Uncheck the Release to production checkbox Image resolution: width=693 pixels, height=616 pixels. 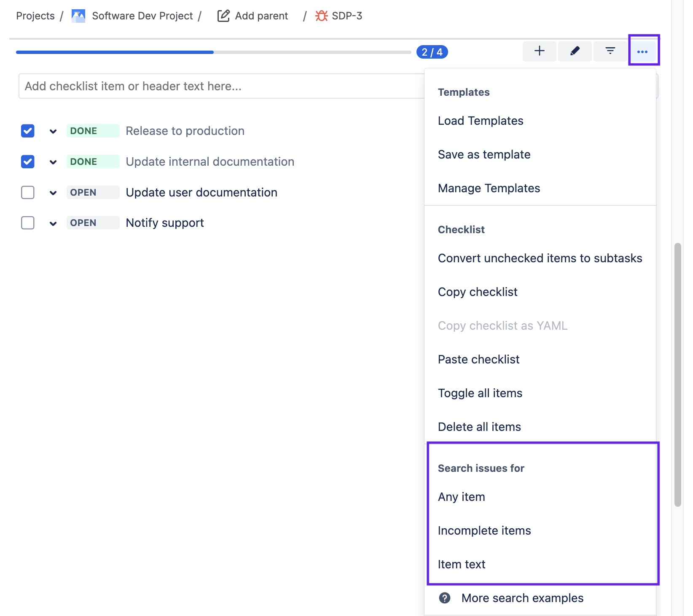[28, 131]
